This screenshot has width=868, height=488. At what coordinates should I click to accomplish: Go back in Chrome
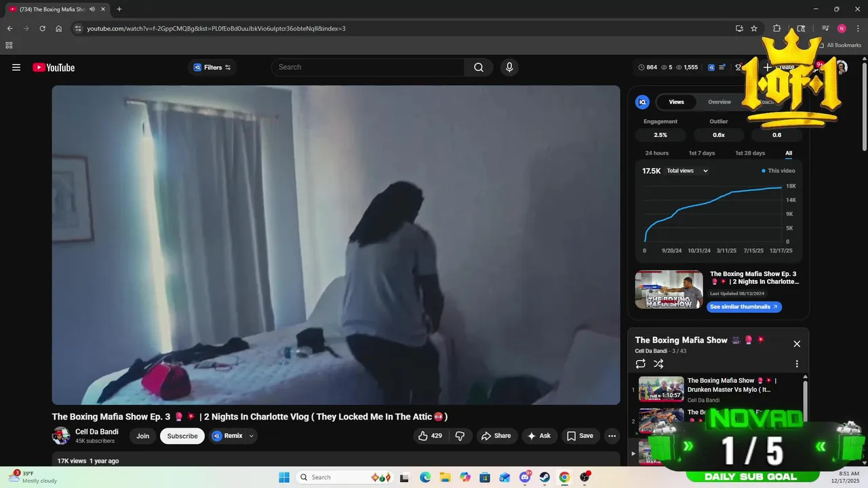click(9, 28)
